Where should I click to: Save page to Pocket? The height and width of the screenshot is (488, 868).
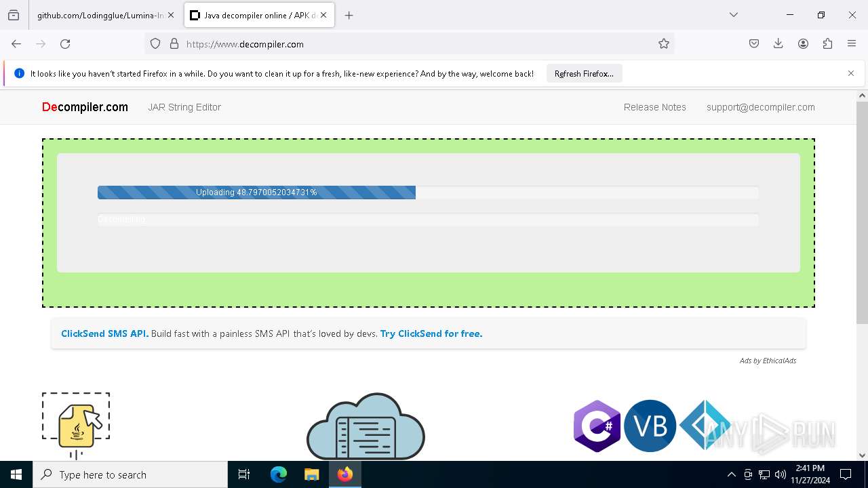pos(754,43)
